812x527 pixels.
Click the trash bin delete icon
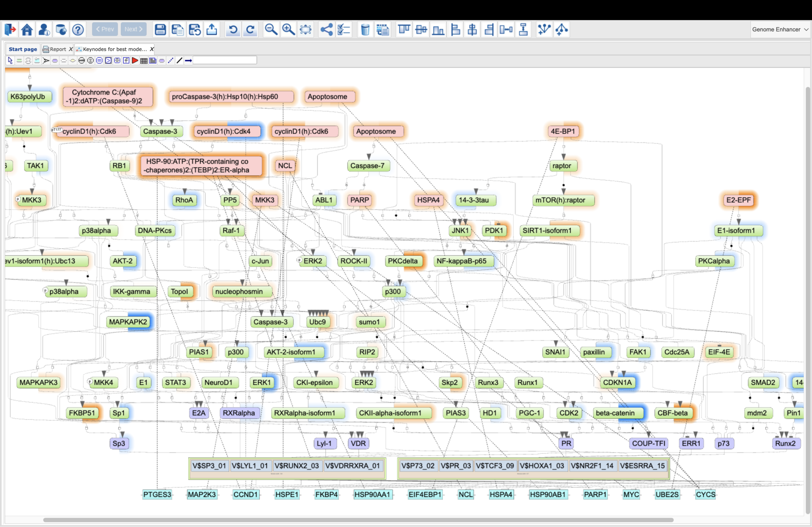[x=365, y=29]
